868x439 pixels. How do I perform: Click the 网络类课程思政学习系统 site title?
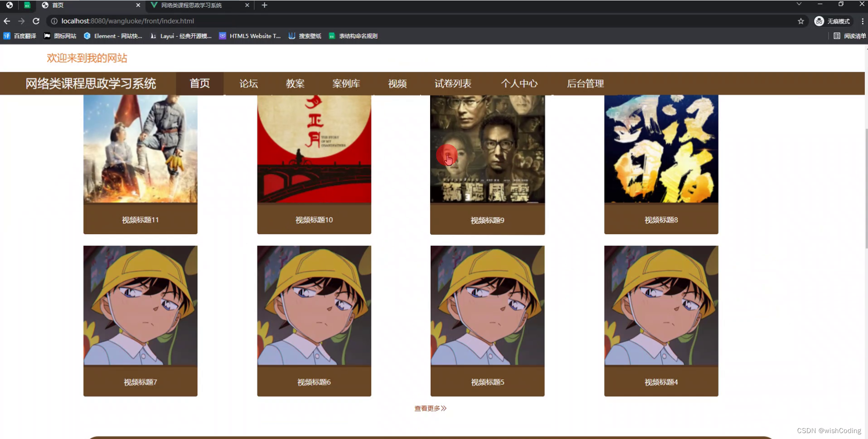click(x=91, y=84)
